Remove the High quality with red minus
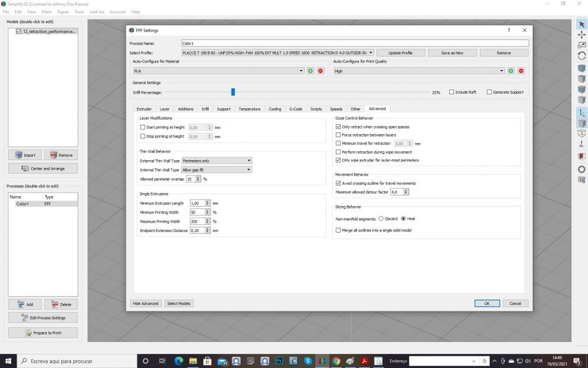This screenshot has height=368, width=588. [x=521, y=71]
